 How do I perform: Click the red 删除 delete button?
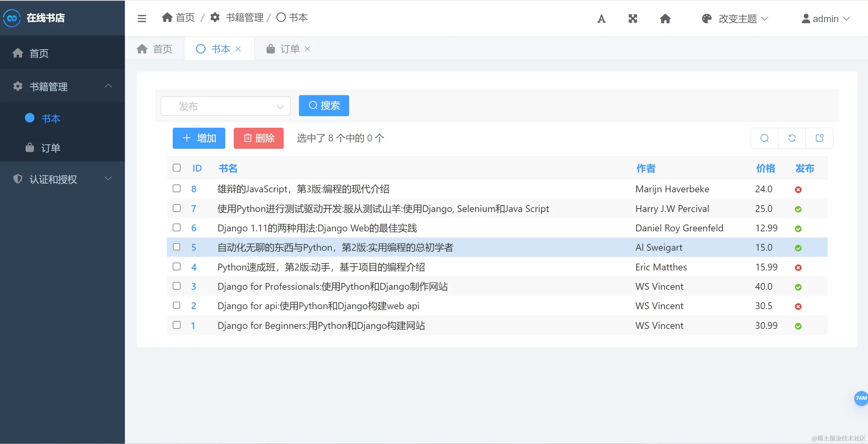(259, 138)
